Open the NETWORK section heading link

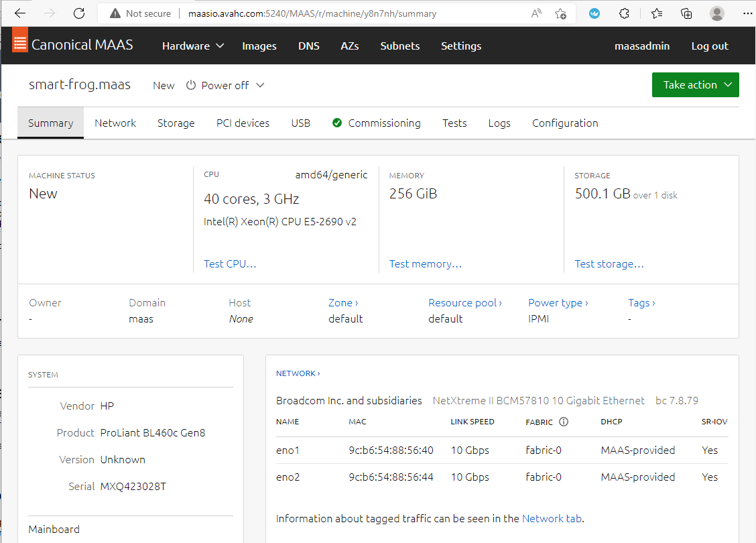tap(298, 373)
